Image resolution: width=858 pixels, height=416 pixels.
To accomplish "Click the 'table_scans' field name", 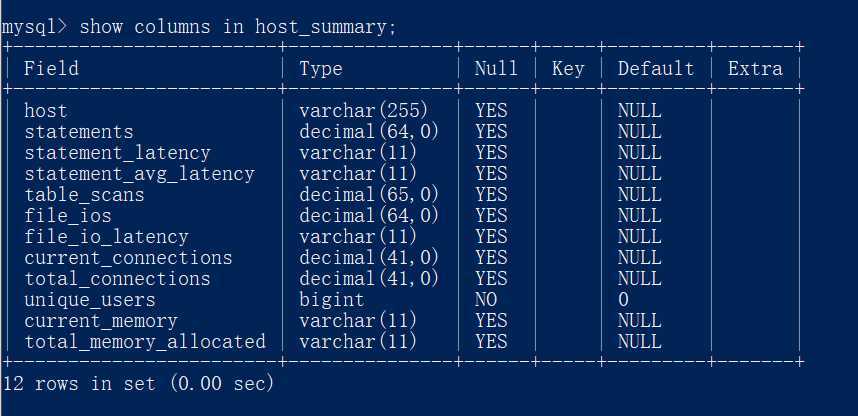I will tap(84, 195).
